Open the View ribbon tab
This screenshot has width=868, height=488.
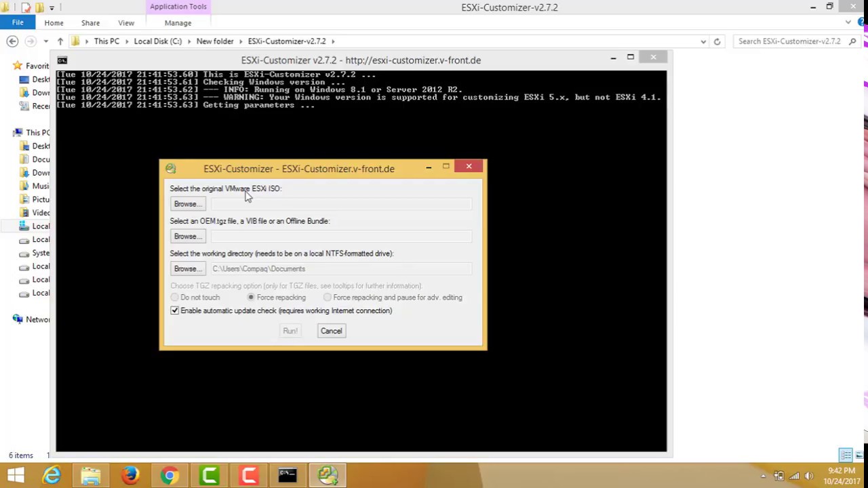point(126,23)
